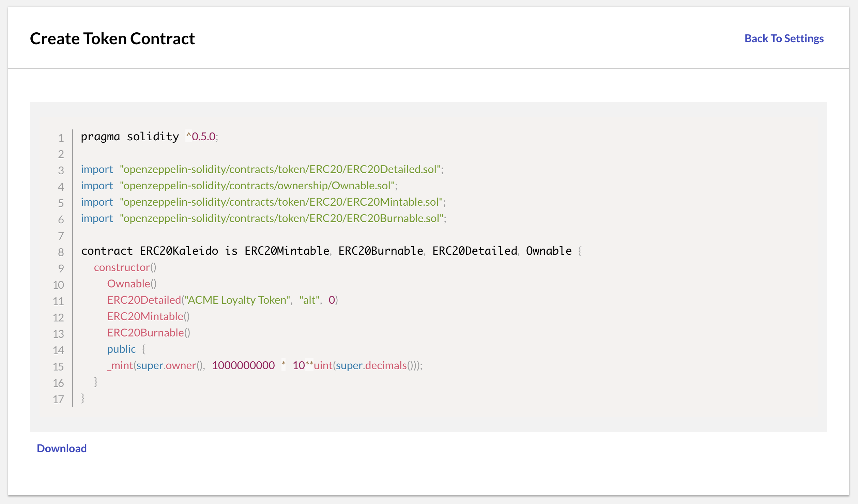The image size is (858, 504).
Task: Select the ERC20Detailed.sol import statement
Action: pyautogui.click(x=262, y=169)
